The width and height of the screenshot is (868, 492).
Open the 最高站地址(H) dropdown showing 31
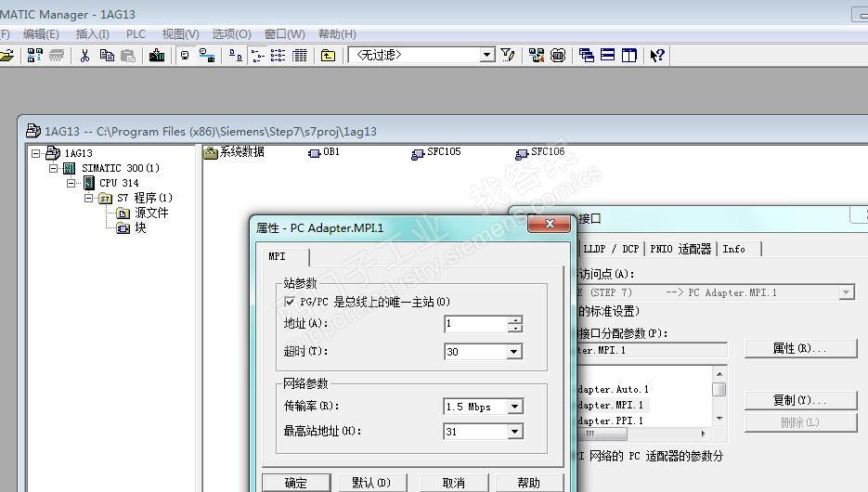point(514,432)
